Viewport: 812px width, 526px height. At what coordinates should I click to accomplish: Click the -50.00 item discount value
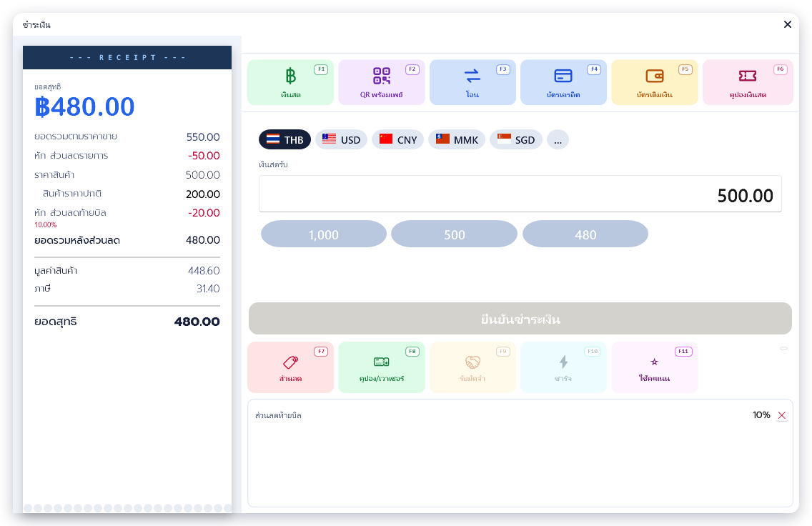pos(204,156)
